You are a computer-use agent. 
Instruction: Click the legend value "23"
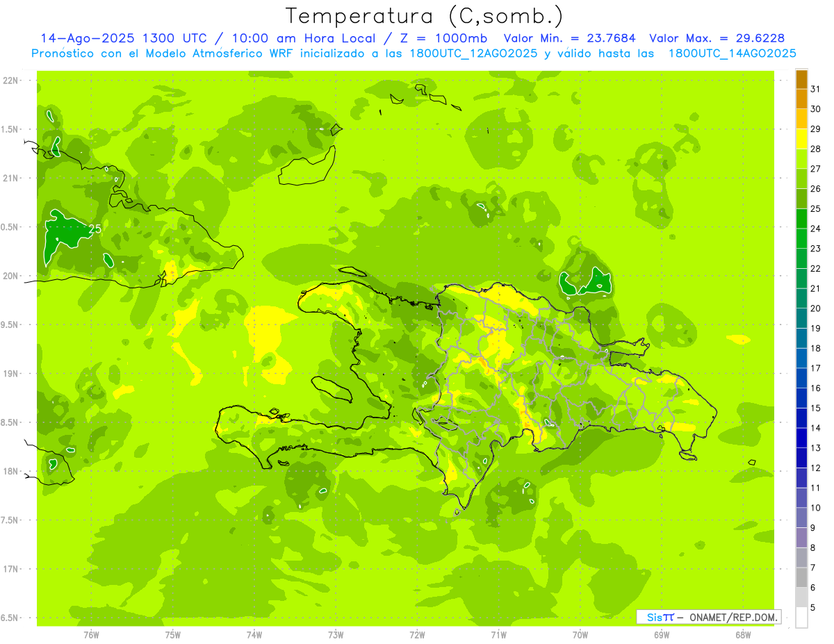tap(816, 249)
